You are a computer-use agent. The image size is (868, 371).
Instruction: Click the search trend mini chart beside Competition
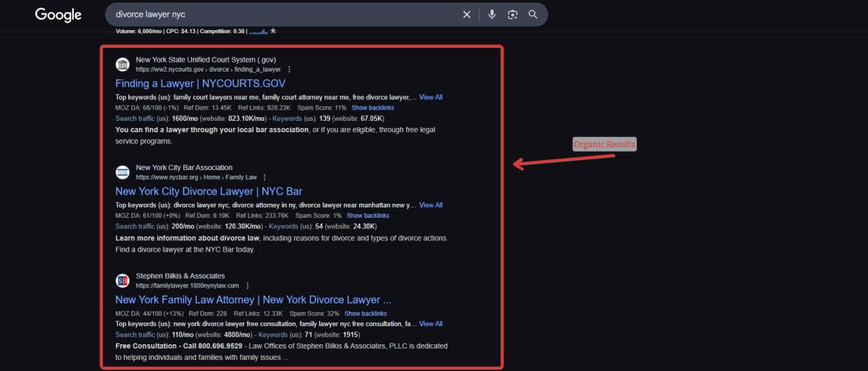(258, 32)
